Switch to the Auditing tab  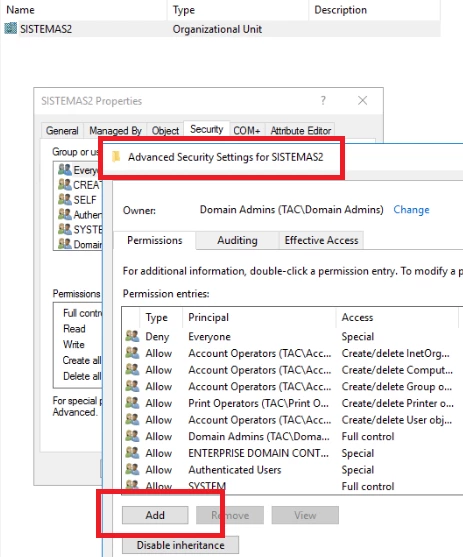(237, 240)
